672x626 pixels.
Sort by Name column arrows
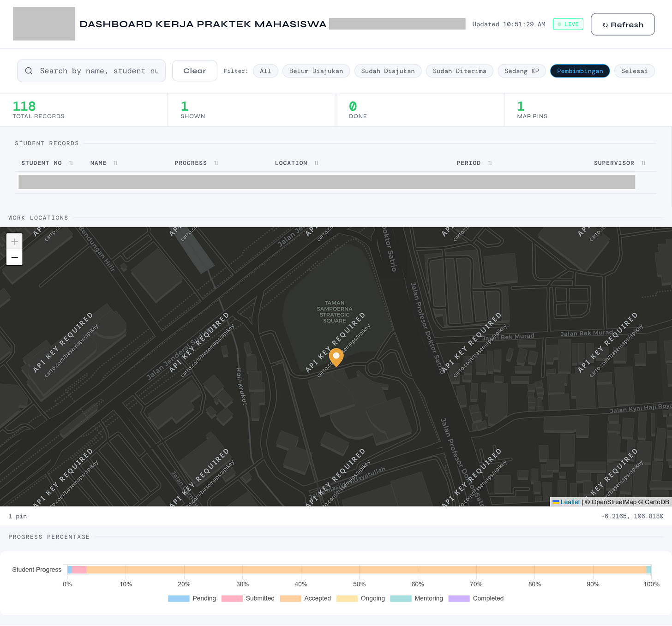tap(116, 163)
